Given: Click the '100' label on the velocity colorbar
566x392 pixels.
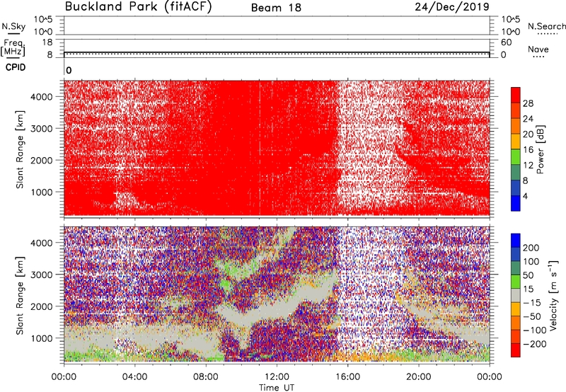Looking at the screenshot, I should (x=531, y=262).
